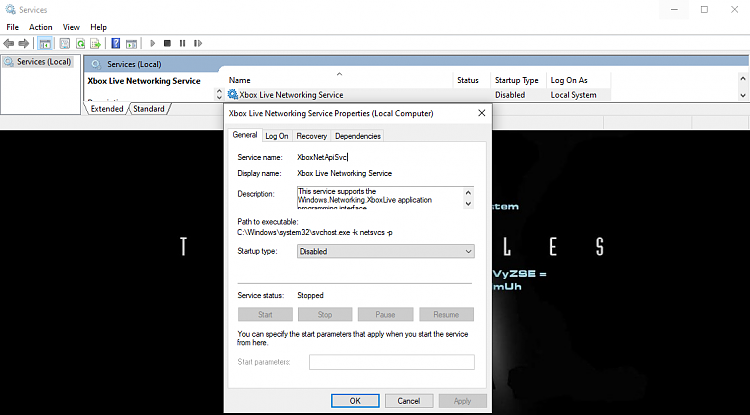Viewport: 750px width, 415px height.
Task: Click the Start Service play icon
Action: pos(153,44)
